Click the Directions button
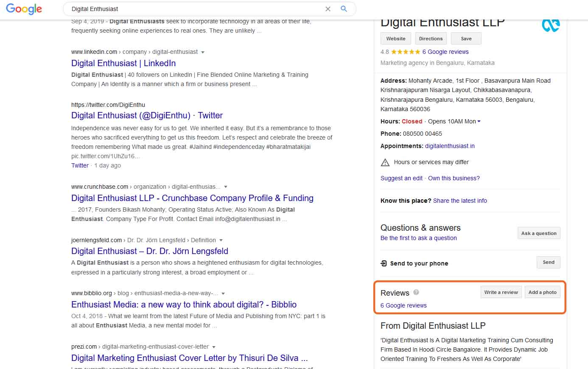 point(431,39)
